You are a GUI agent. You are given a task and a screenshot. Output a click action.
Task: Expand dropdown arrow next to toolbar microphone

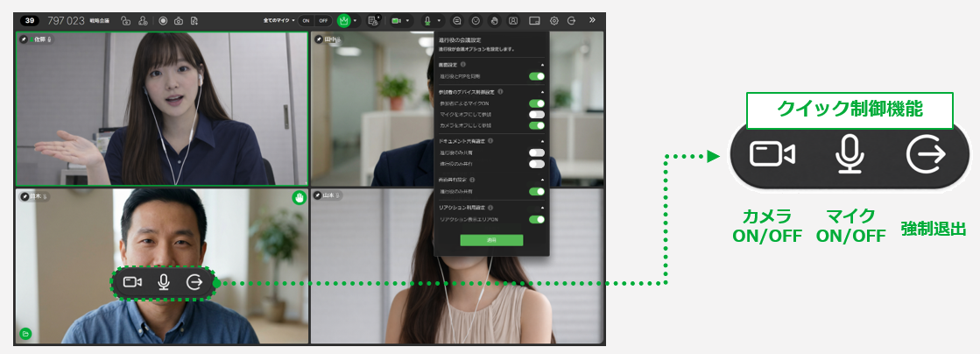(x=440, y=21)
